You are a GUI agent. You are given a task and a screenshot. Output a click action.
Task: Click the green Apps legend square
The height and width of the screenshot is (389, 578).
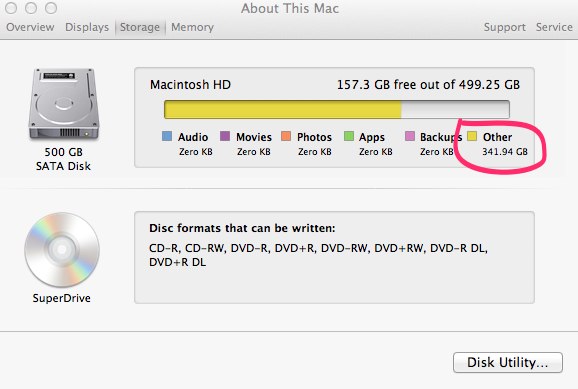coord(349,136)
